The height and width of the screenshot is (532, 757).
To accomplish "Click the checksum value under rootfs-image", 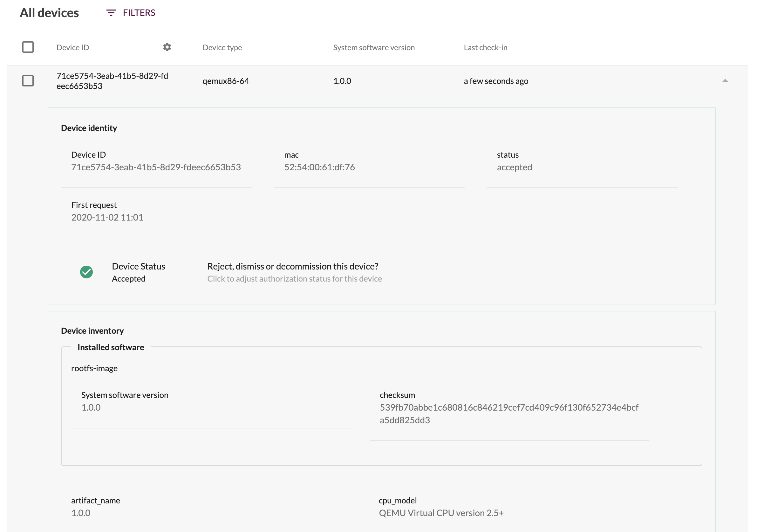I will click(x=509, y=414).
